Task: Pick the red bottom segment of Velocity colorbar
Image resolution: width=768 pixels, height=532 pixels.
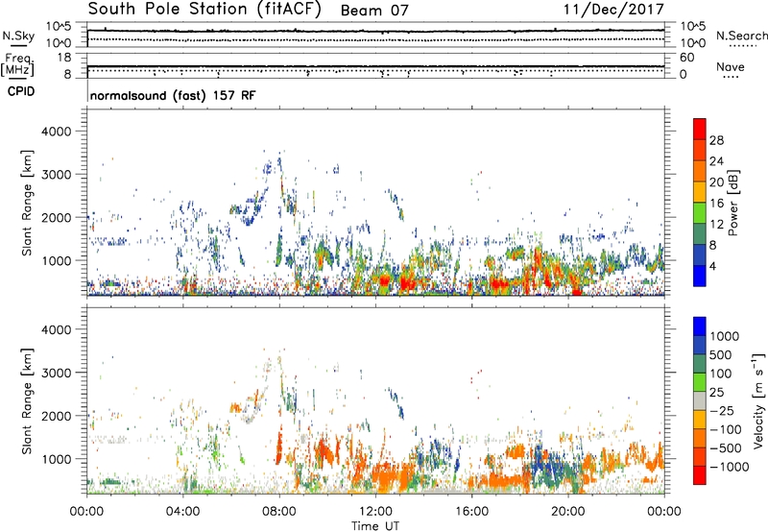Action: (700, 475)
